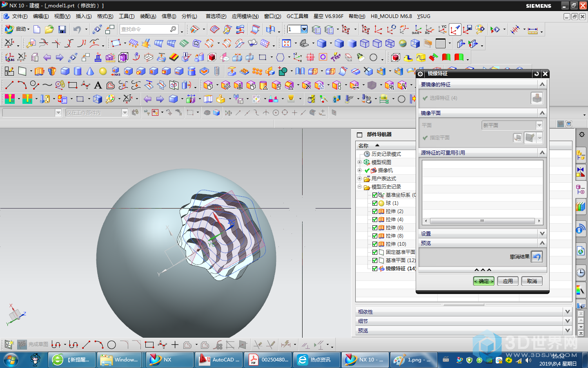The width and height of the screenshot is (588, 368).
Task: Open the Measure Distance ruler tool
Action: pos(532,29)
